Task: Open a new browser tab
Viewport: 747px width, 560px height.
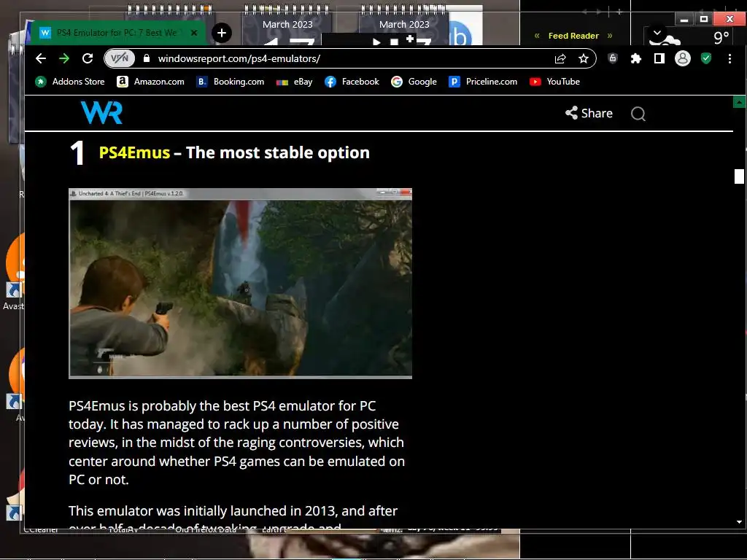Action: pyautogui.click(x=222, y=33)
